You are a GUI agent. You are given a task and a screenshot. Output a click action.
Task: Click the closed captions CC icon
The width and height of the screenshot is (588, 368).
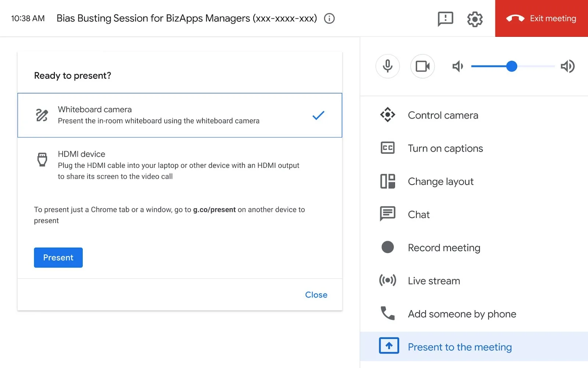tap(387, 148)
